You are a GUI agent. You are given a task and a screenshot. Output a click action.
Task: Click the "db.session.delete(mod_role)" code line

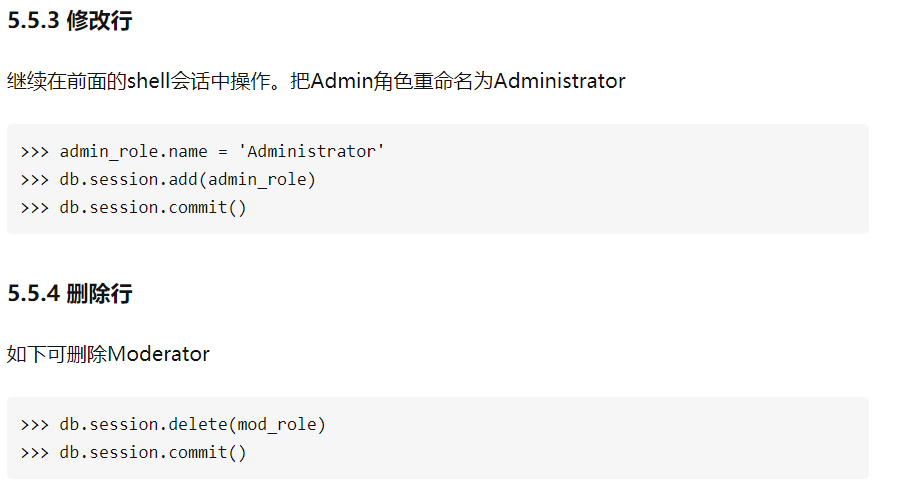coord(192,425)
